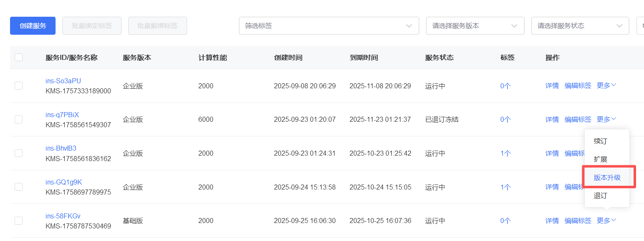Click the chevron in service version selector
This screenshot has width=644, height=241.
click(x=514, y=26)
